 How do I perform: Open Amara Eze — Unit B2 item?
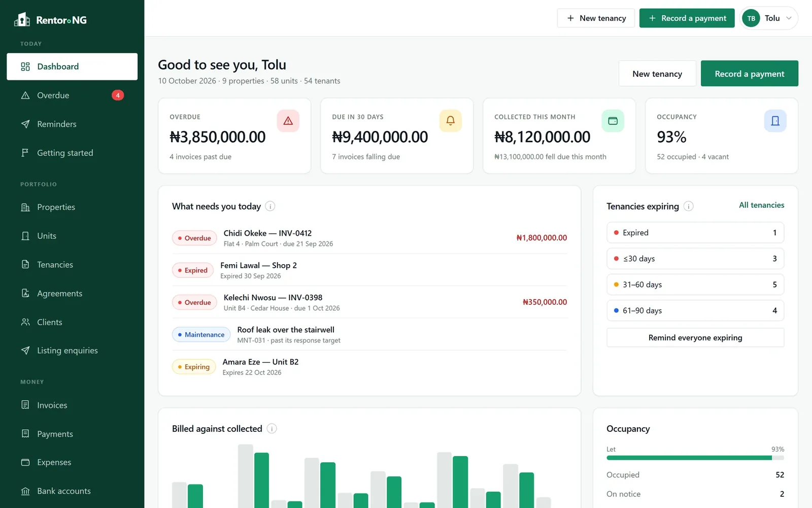(369, 367)
